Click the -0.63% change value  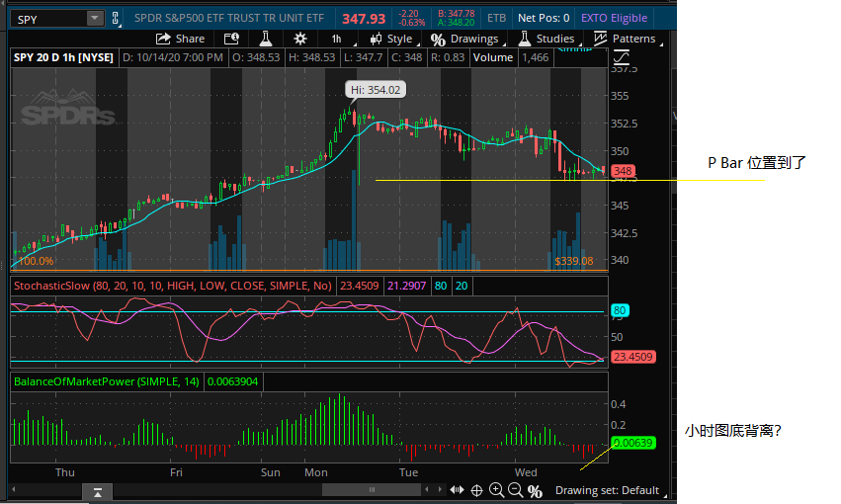point(412,23)
